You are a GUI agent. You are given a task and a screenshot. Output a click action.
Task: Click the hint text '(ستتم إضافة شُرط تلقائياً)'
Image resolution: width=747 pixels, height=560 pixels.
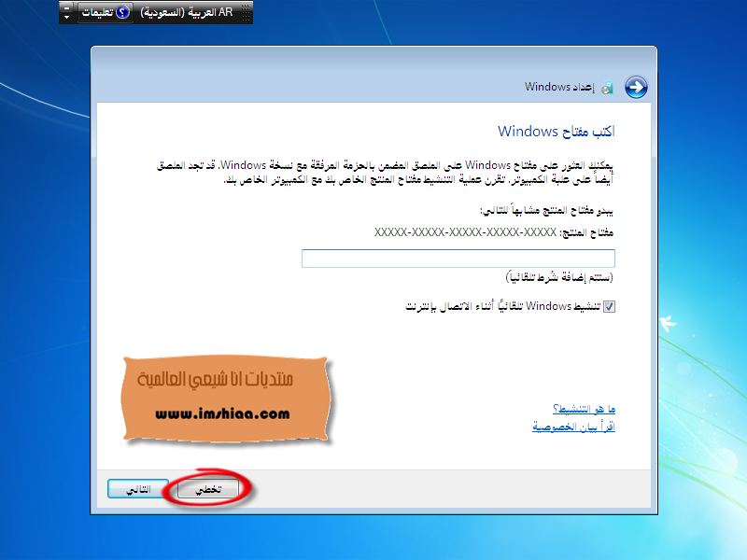(x=559, y=276)
